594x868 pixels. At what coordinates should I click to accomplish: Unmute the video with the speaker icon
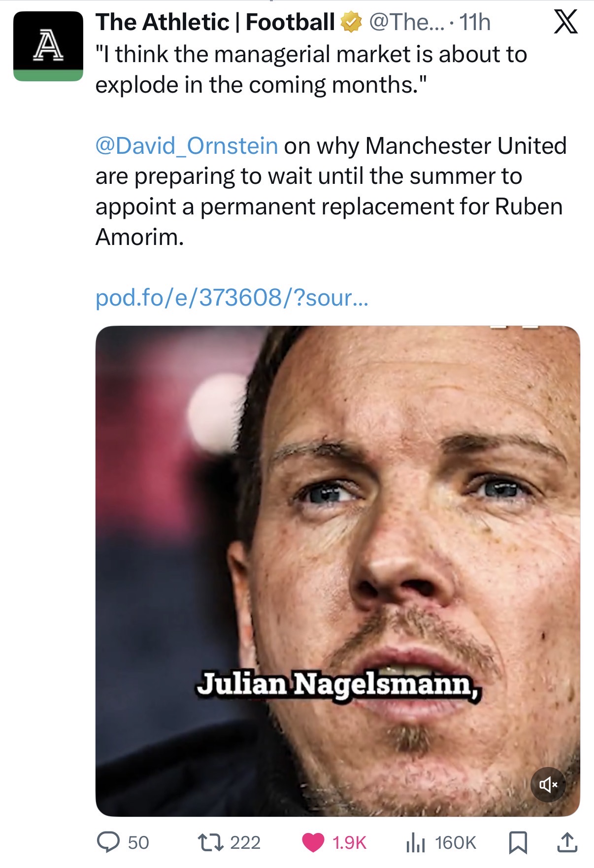pos(548,784)
